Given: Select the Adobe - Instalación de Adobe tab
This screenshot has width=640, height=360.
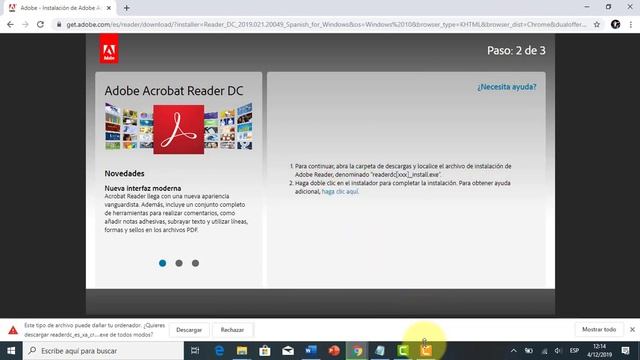Looking at the screenshot, I should pyautogui.click(x=59, y=8).
